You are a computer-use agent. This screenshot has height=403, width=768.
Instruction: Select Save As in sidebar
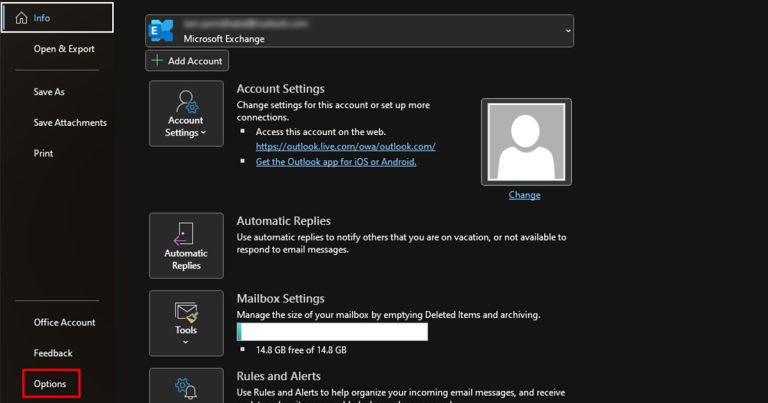[49, 92]
